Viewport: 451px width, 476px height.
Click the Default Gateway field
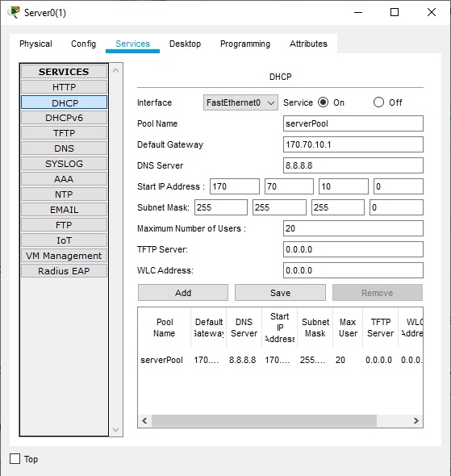tap(353, 144)
